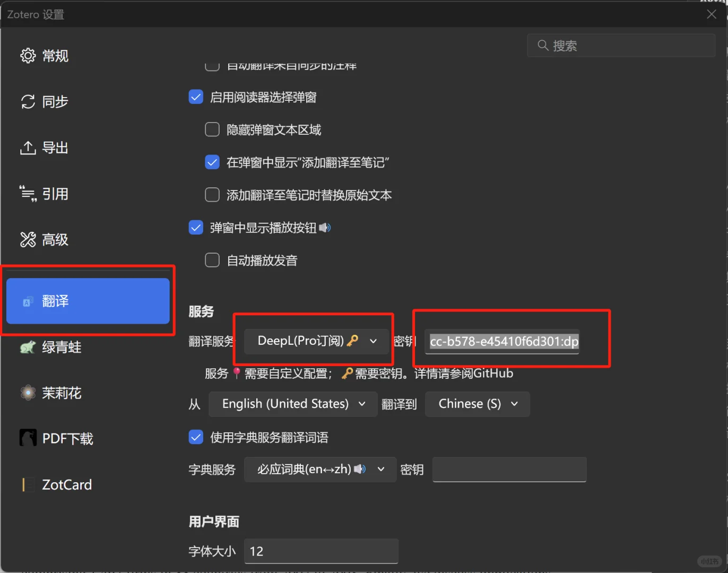Switch to the 翻译 settings tab
Image resolution: width=728 pixels, height=573 pixels.
pyautogui.click(x=88, y=301)
